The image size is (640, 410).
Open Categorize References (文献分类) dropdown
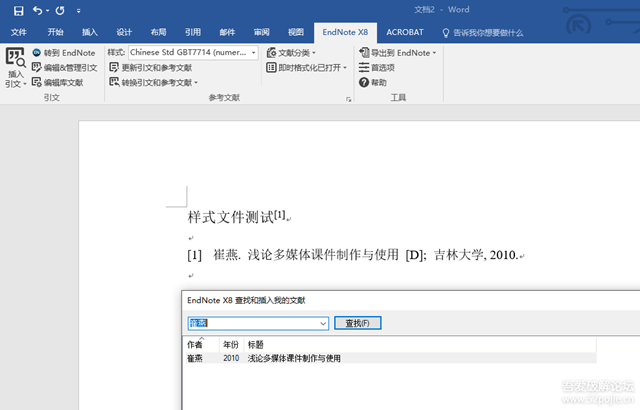pos(295,52)
